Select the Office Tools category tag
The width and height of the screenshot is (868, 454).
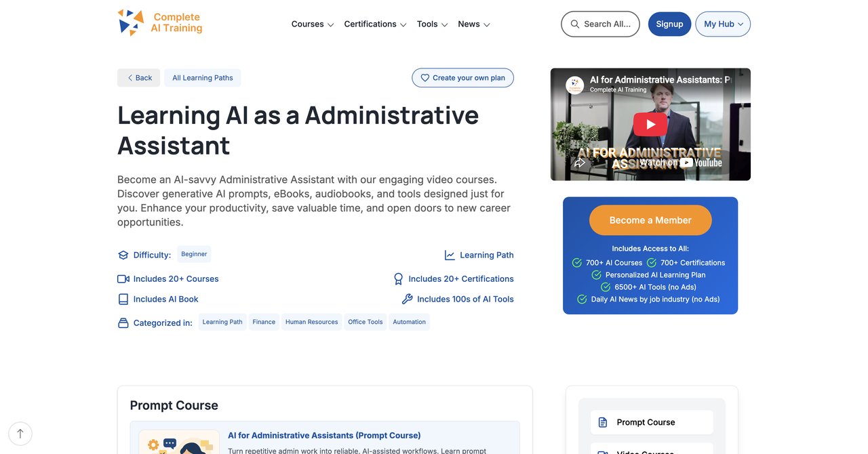click(366, 323)
